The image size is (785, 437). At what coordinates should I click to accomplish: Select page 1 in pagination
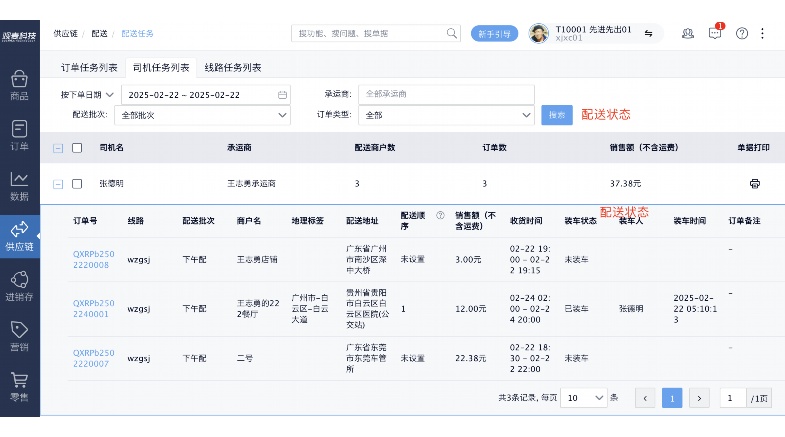(672, 398)
